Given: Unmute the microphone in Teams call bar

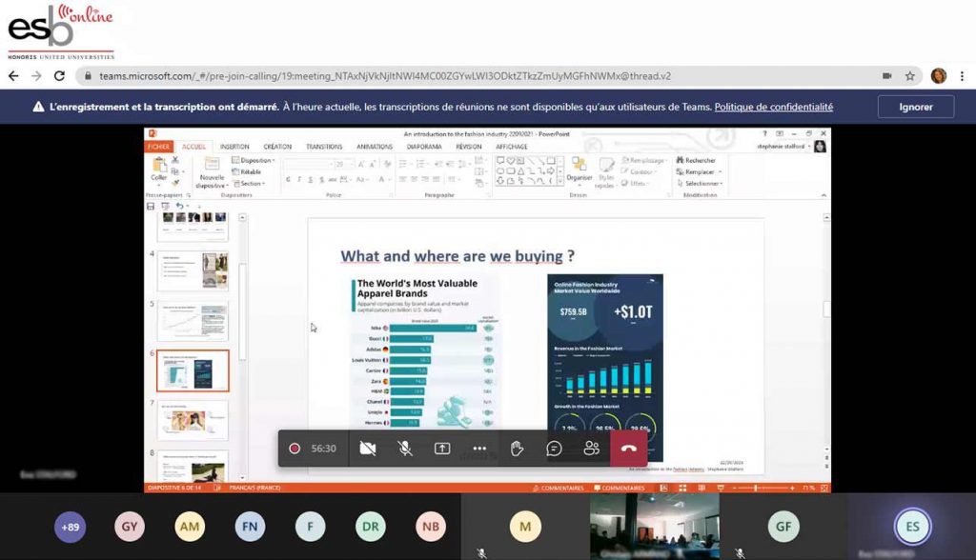Looking at the screenshot, I should [x=404, y=448].
